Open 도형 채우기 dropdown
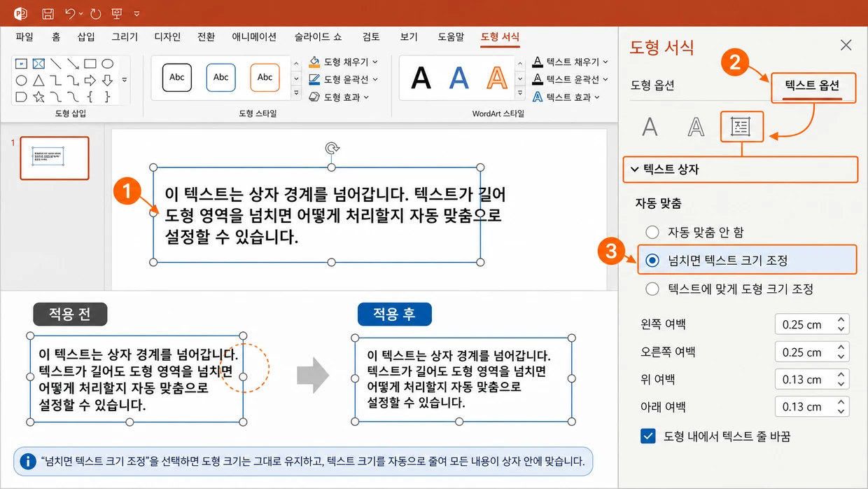Viewport: 868px width, 489px height. [344, 62]
